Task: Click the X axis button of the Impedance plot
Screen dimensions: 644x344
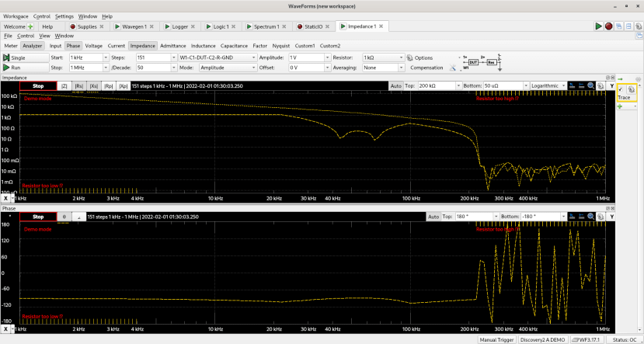Action: (x=5, y=198)
